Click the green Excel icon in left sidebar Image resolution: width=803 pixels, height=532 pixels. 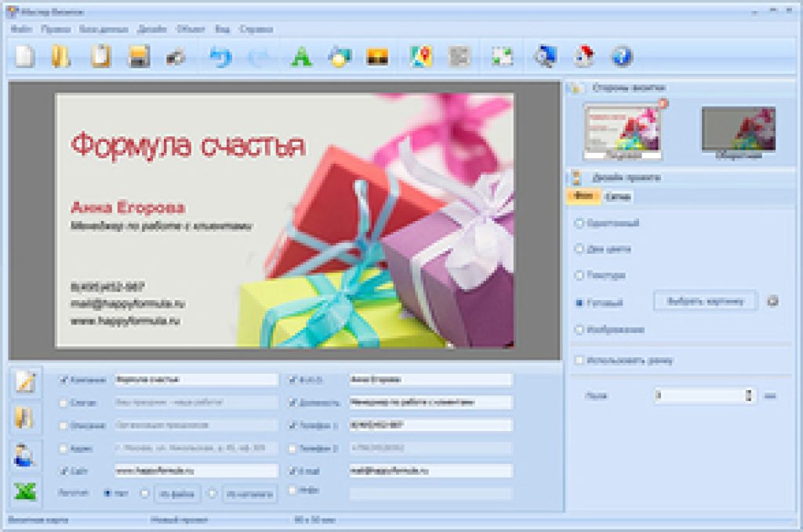click(27, 492)
